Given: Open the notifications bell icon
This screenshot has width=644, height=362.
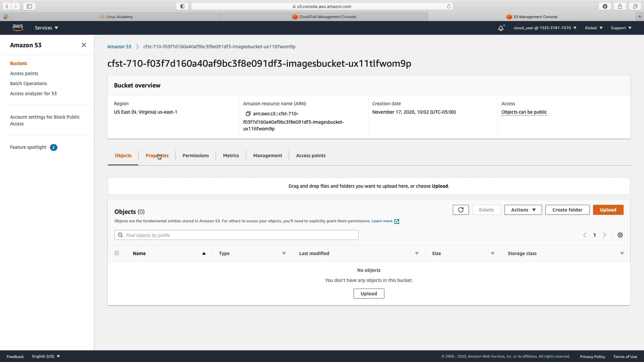Looking at the screenshot, I should 501,28.
